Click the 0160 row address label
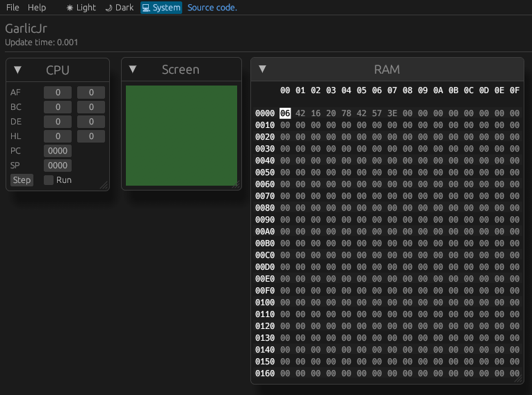The width and height of the screenshot is (532, 395). pyautogui.click(x=265, y=373)
